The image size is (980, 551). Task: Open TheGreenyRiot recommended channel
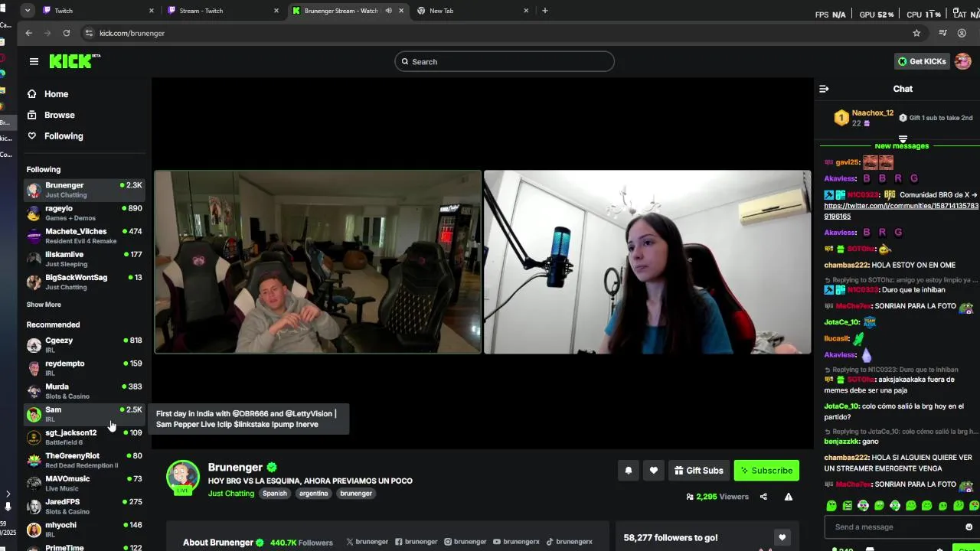pos(84,460)
